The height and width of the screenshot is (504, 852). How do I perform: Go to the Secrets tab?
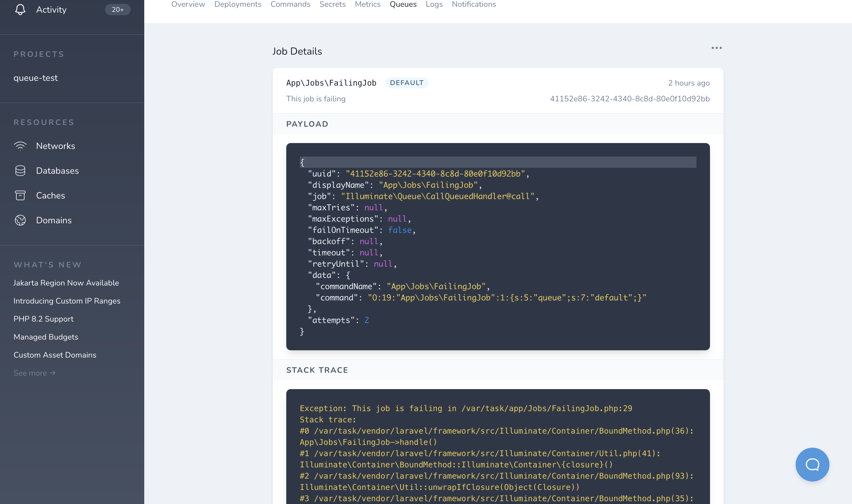click(332, 5)
